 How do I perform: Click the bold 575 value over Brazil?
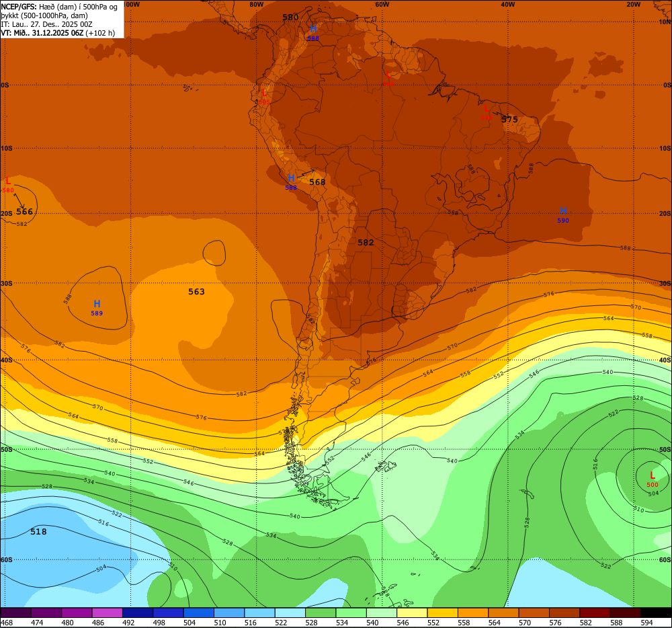[509, 119]
